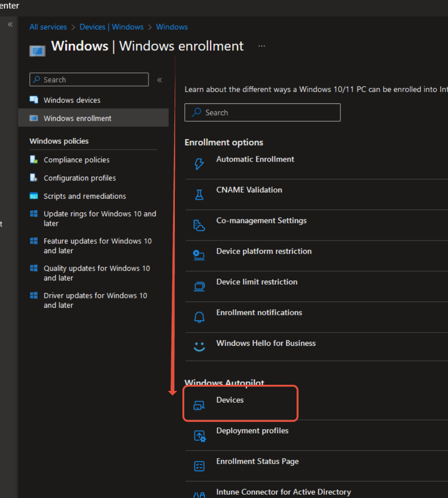
Task: Open Intune Connector for Active Directory
Action: [283, 492]
